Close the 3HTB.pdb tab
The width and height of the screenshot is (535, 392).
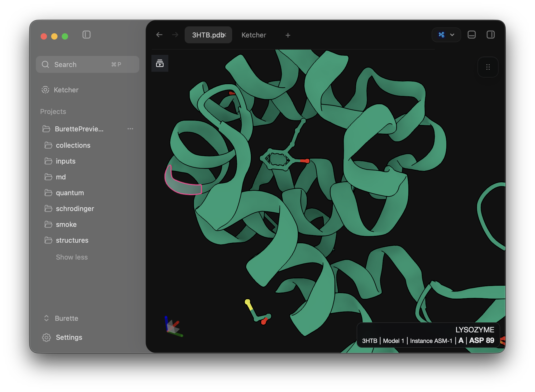click(225, 35)
